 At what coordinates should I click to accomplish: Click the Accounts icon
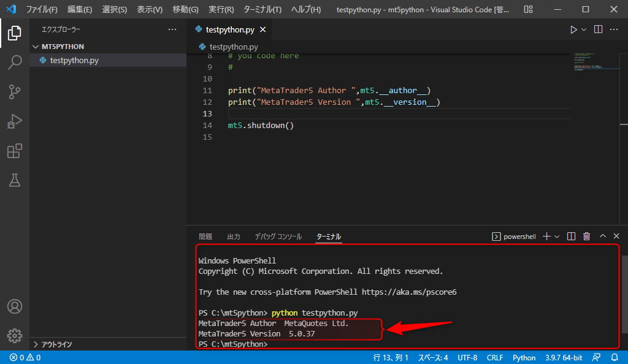(x=15, y=306)
